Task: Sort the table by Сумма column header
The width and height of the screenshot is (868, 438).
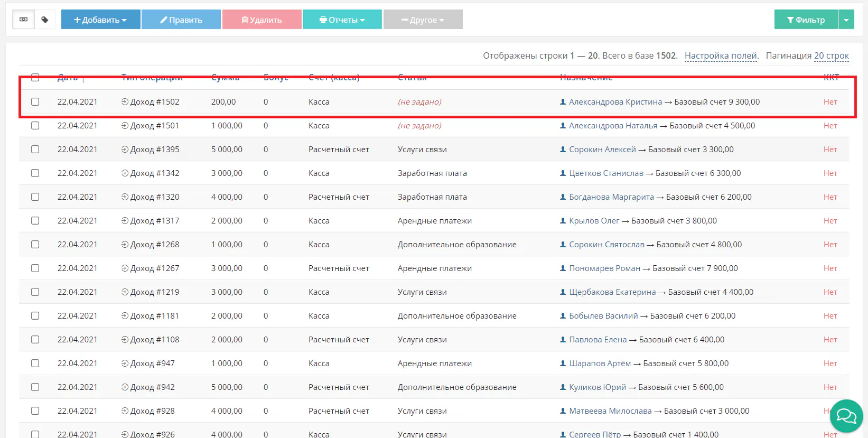Action: (x=225, y=78)
